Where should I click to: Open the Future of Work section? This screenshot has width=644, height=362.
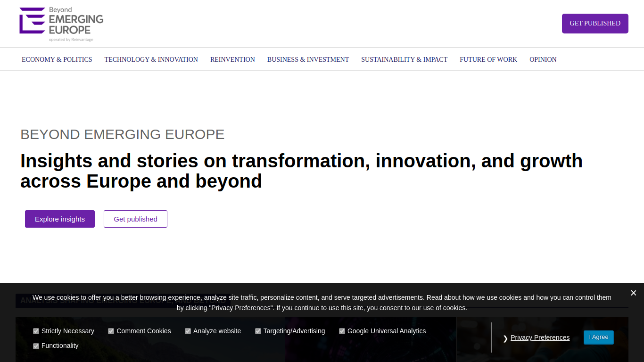click(488, 59)
